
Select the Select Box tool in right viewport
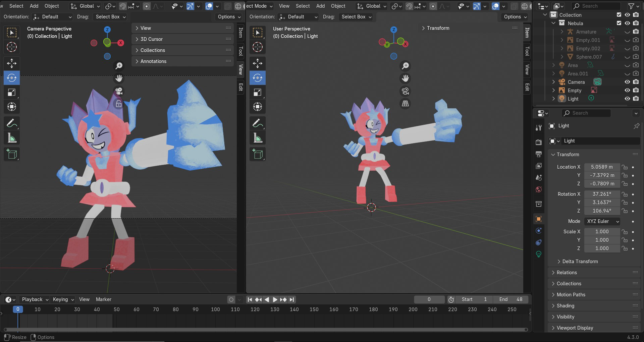pos(258,33)
